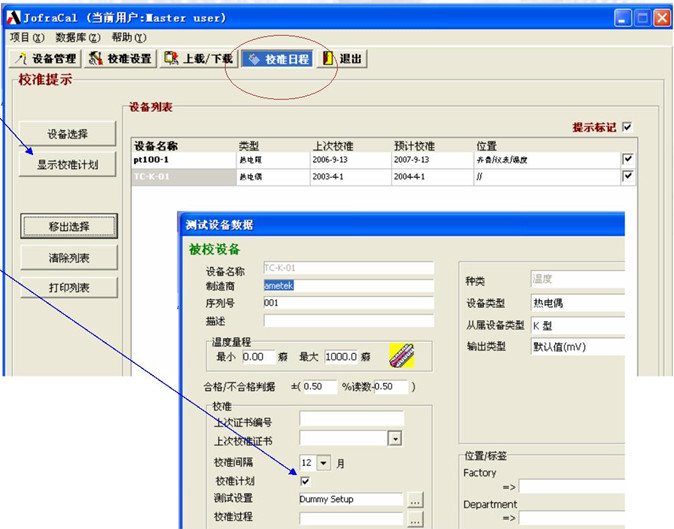Image resolution: width=674 pixels, height=529 pixels.
Task: Close the JofraCal window
Action: [662, 18]
